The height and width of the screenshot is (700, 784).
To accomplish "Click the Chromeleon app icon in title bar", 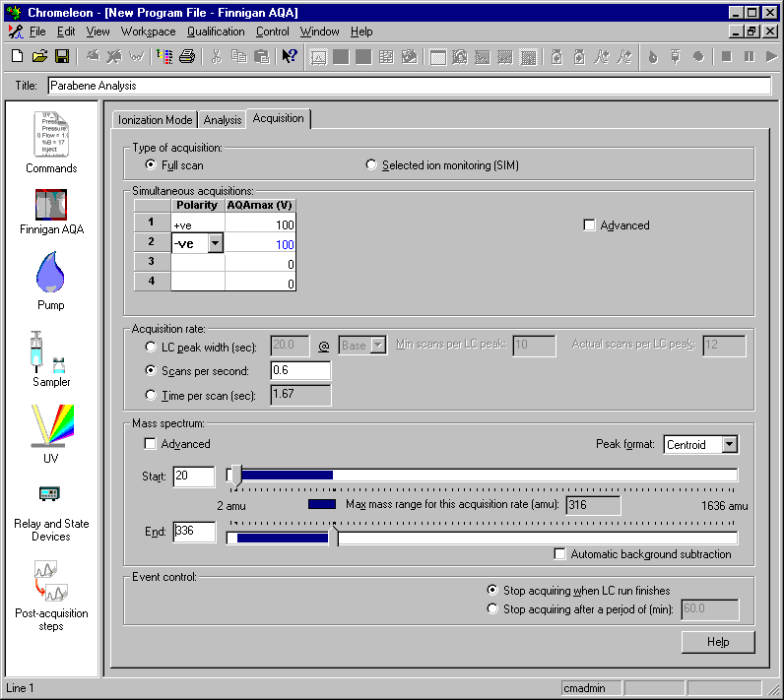I will point(14,13).
